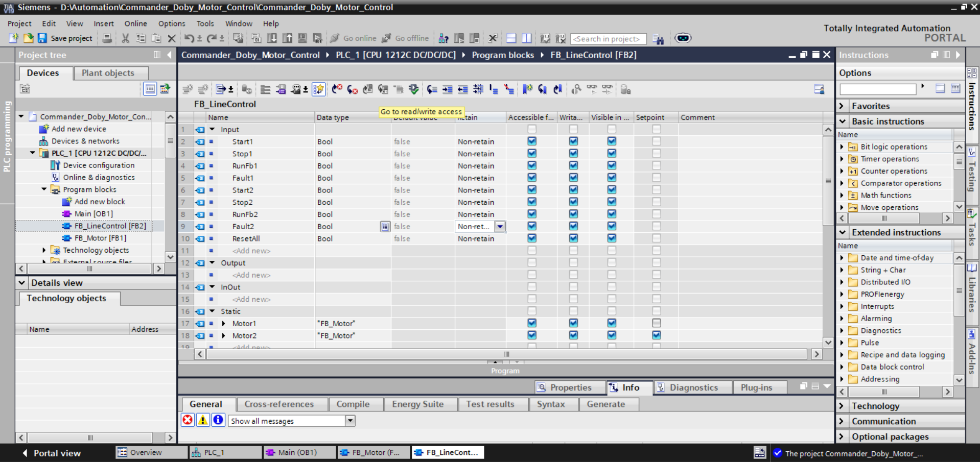Viewport: 980px width, 462px height.
Task: Click the Download to device icon
Action: [x=272, y=38]
